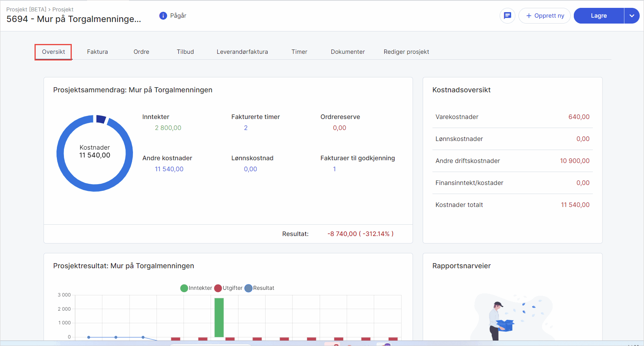
Task: Expand the Lagre dropdown arrow
Action: [x=631, y=16]
